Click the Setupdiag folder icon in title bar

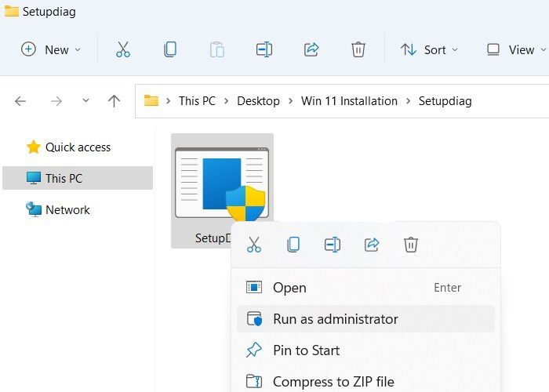click(x=11, y=11)
